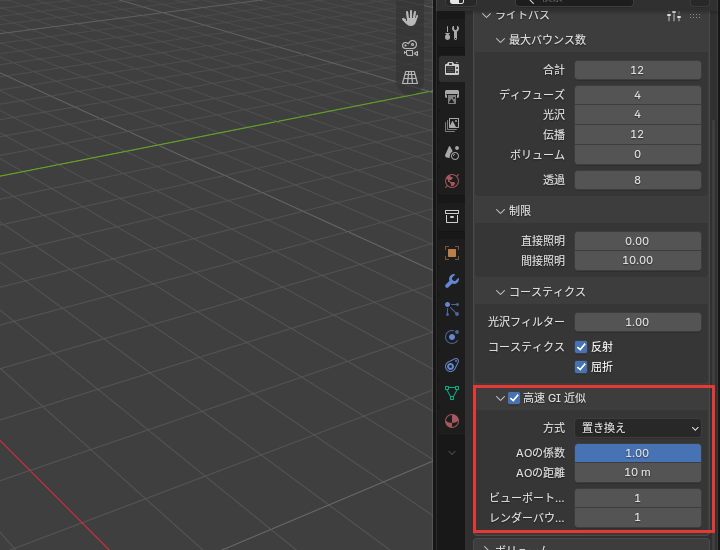Open the View Layer properties tab
720x550 pixels.
tap(452, 125)
